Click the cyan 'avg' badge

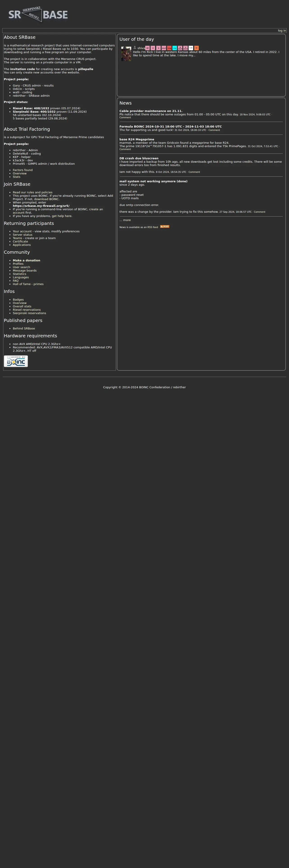click(175, 48)
